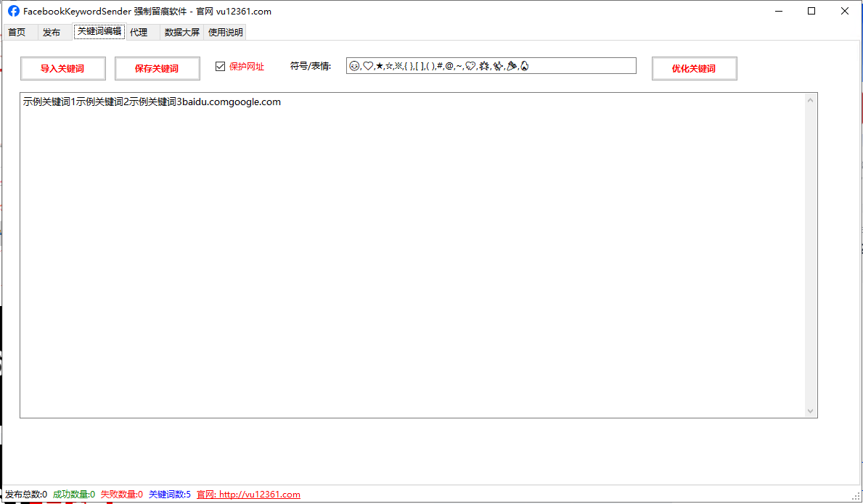This screenshot has height=504, width=863.
Task: Maximize the application window
Action: tap(811, 11)
